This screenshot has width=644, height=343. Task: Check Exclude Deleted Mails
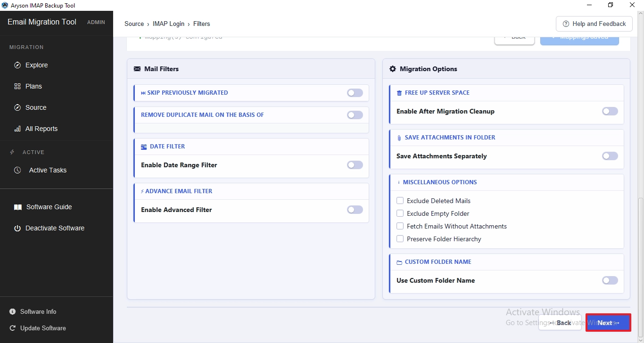pyautogui.click(x=400, y=201)
